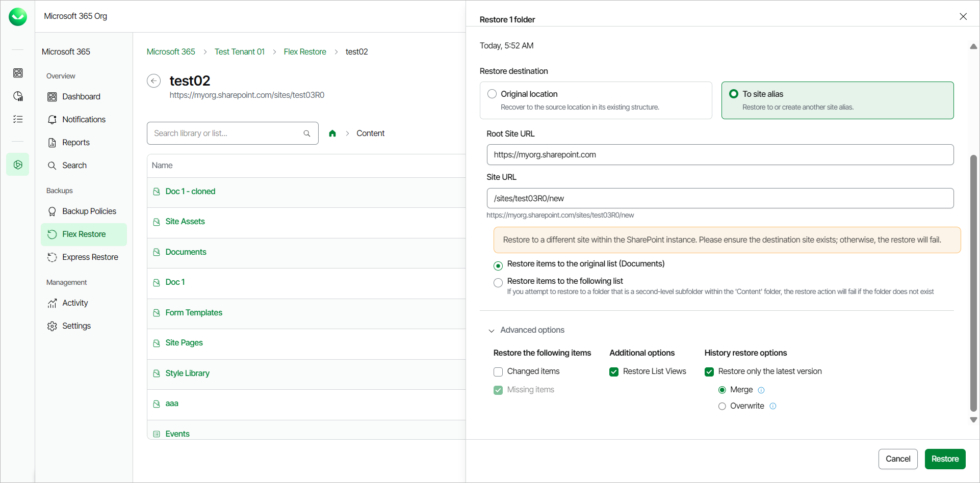Click the magnifier in library search box
The width and height of the screenshot is (980, 483).
[307, 133]
